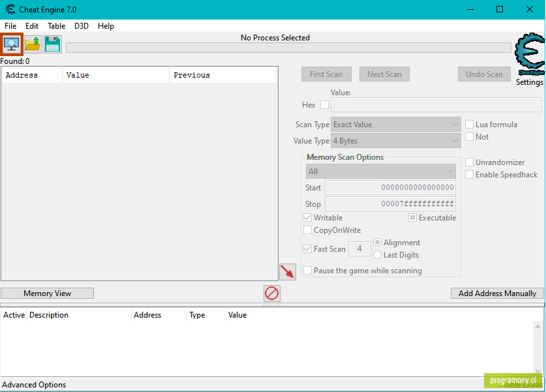The height and width of the screenshot is (392, 546).
Task: Open Settings via the Cheat Engine logo
Action: [x=530, y=54]
